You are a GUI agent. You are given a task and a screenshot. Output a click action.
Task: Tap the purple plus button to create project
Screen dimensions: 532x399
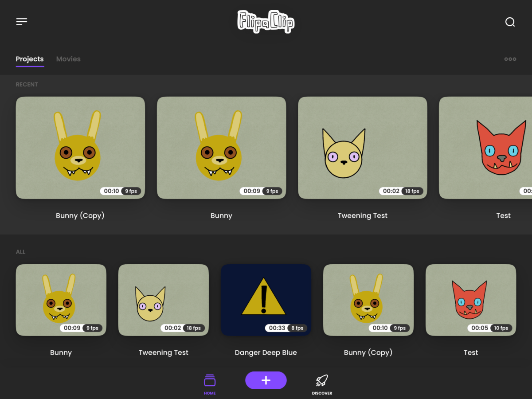tap(266, 380)
